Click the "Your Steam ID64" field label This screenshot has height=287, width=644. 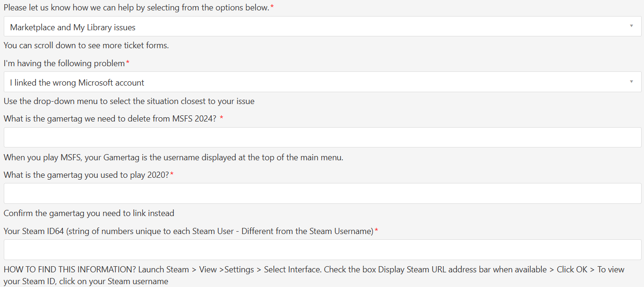click(188, 231)
